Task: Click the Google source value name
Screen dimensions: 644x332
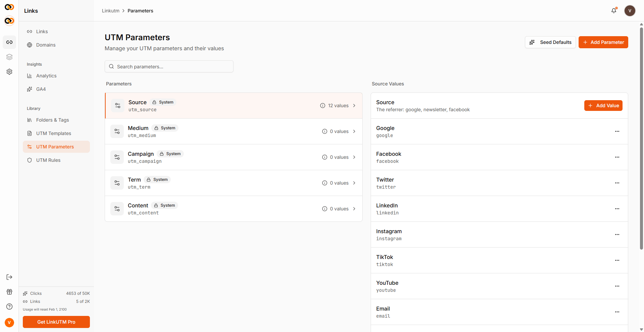Action: click(x=385, y=128)
